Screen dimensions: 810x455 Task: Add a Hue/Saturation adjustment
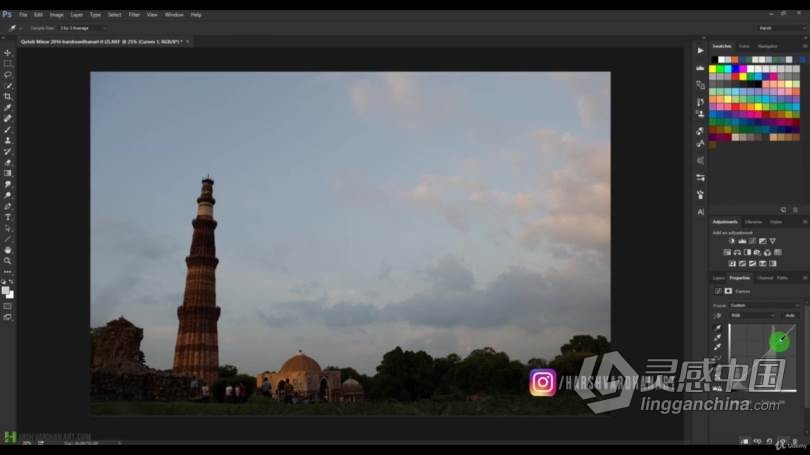click(727, 253)
